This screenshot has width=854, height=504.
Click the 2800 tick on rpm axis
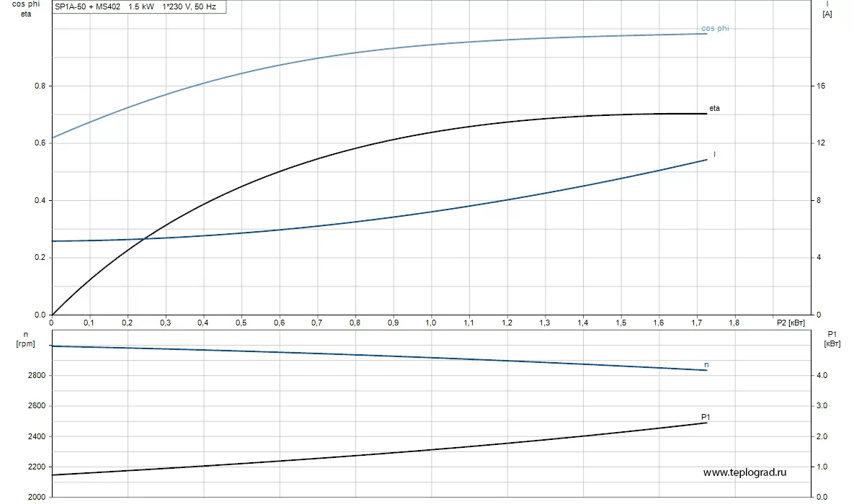(37, 376)
